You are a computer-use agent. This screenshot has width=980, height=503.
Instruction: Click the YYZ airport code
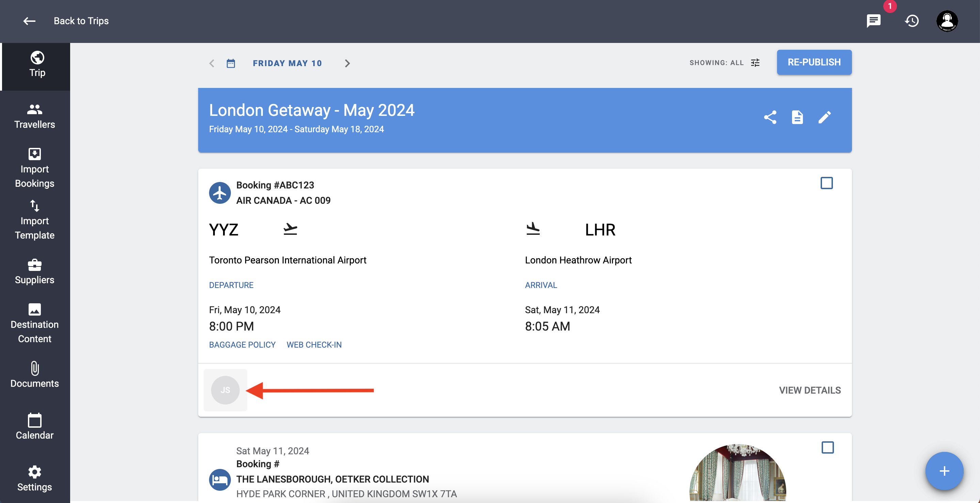coord(223,230)
